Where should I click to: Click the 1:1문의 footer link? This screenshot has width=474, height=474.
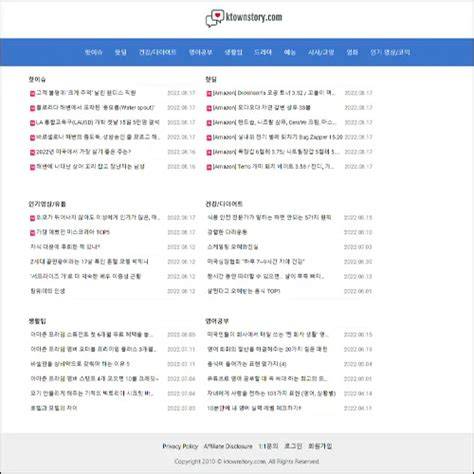pyautogui.click(x=268, y=446)
